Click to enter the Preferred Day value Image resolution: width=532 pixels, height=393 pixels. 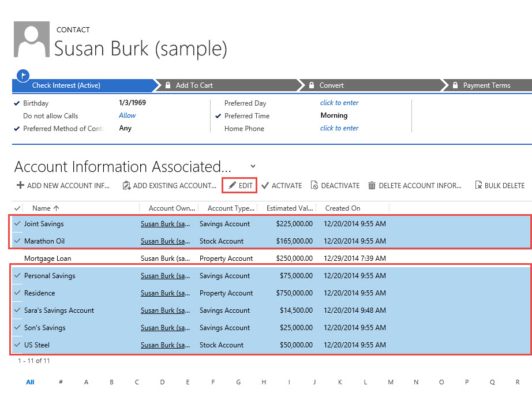pos(339,103)
